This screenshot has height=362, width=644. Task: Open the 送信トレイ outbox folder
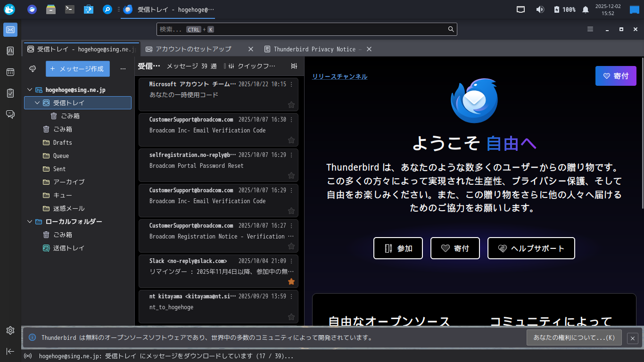tap(64, 248)
